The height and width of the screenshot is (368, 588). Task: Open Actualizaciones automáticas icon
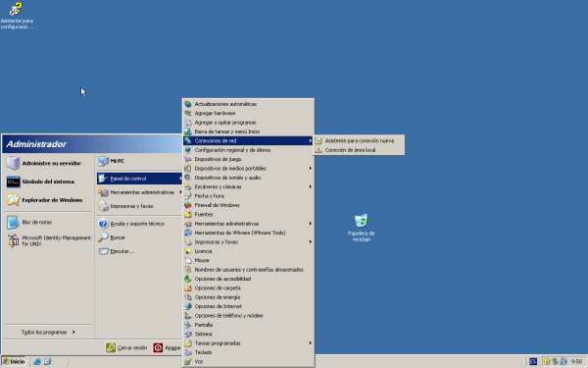(188, 104)
